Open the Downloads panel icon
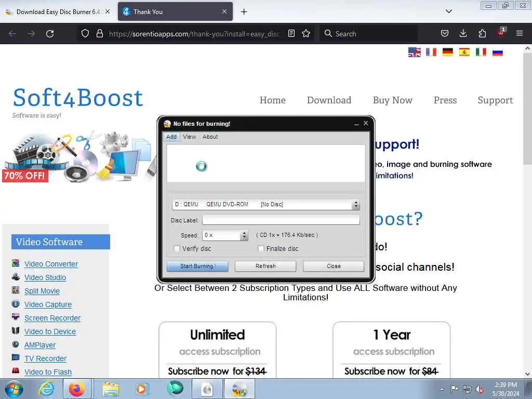532x399 pixels. pos(463,34)
